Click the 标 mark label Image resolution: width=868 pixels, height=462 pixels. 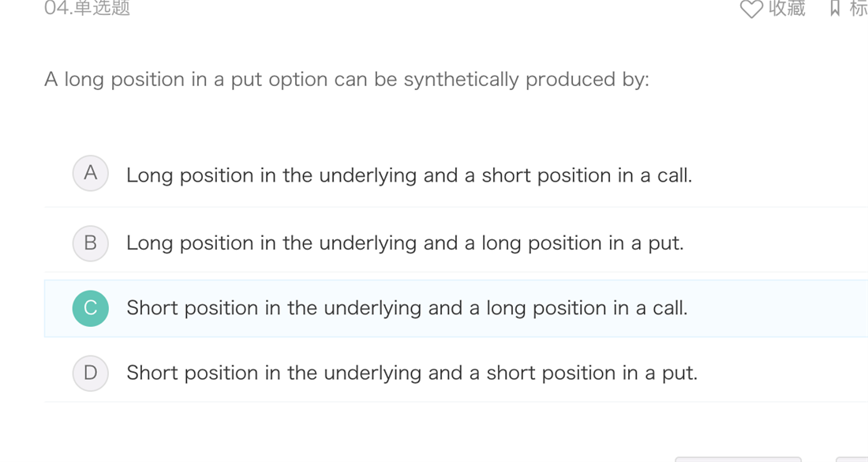click(x=859, y=9)
